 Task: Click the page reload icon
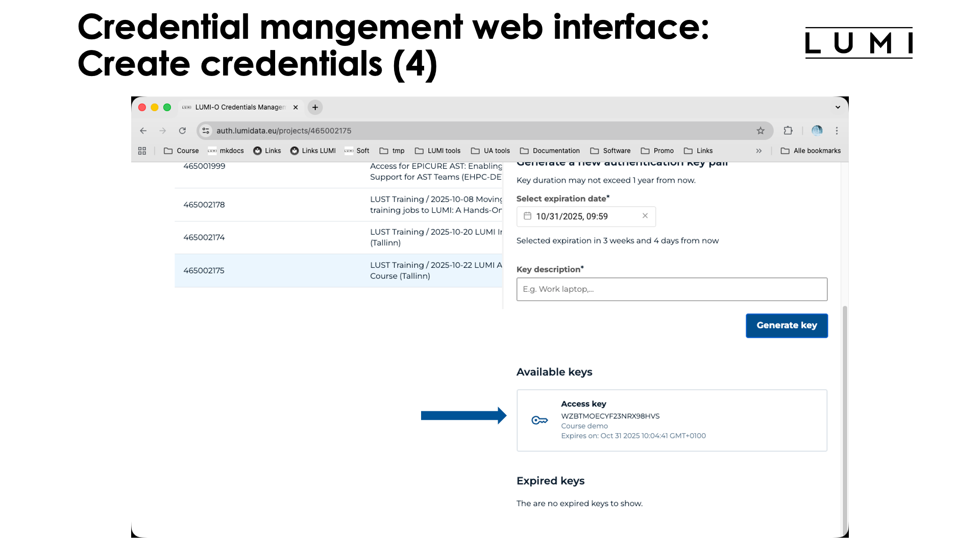pos(182,131)
